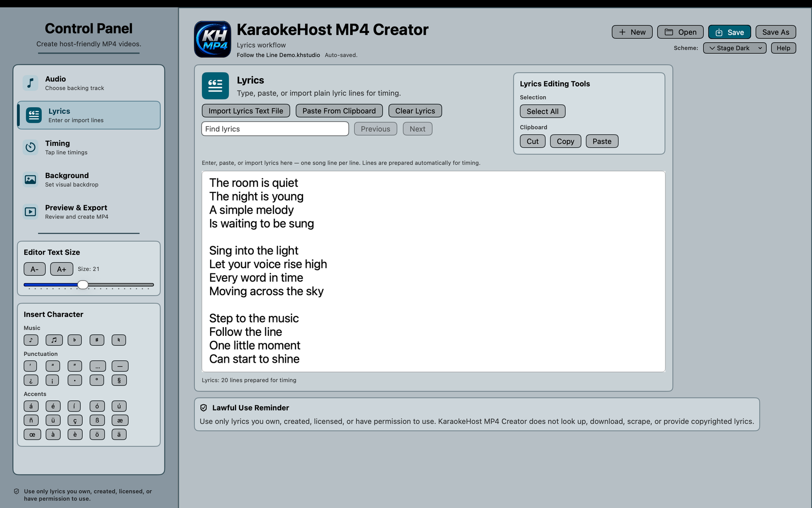
Task: Go to the Timing section
Action: 89,147
